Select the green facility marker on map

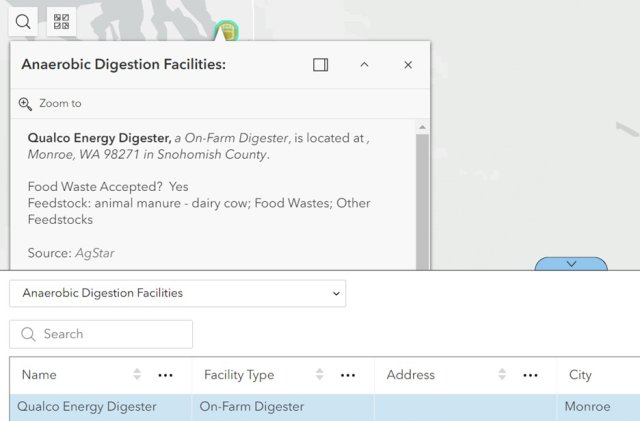(x=229, y=31)
